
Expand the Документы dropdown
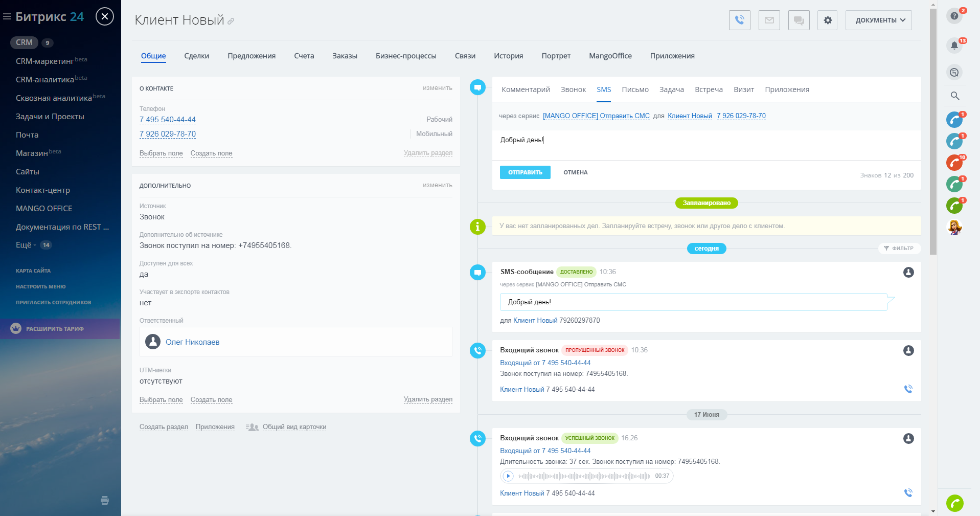878,20
